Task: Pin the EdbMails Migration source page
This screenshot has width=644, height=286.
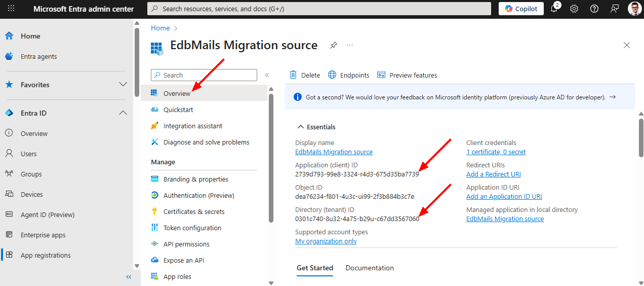Action: (333, 45)
